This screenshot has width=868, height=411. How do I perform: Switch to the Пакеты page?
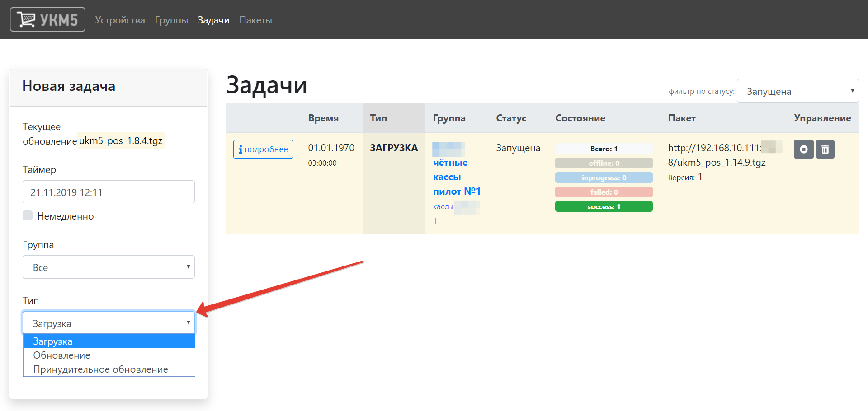click(x=255, y=20)
